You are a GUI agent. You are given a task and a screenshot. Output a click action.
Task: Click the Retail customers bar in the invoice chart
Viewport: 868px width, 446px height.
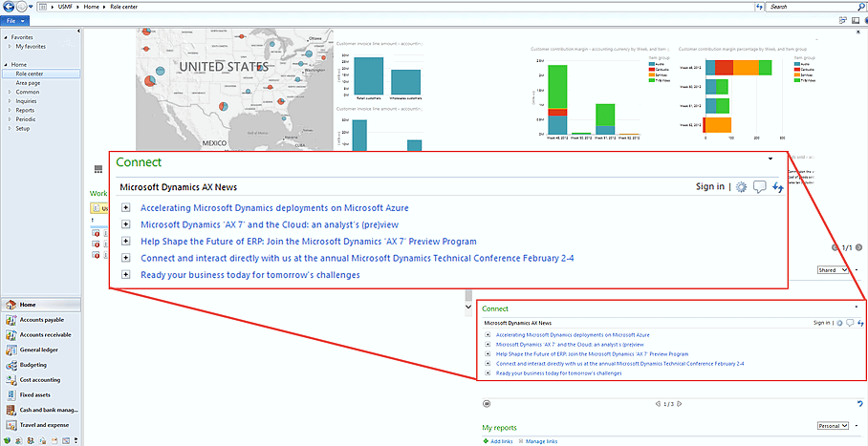pyautogui.click(x=369, y=75)
